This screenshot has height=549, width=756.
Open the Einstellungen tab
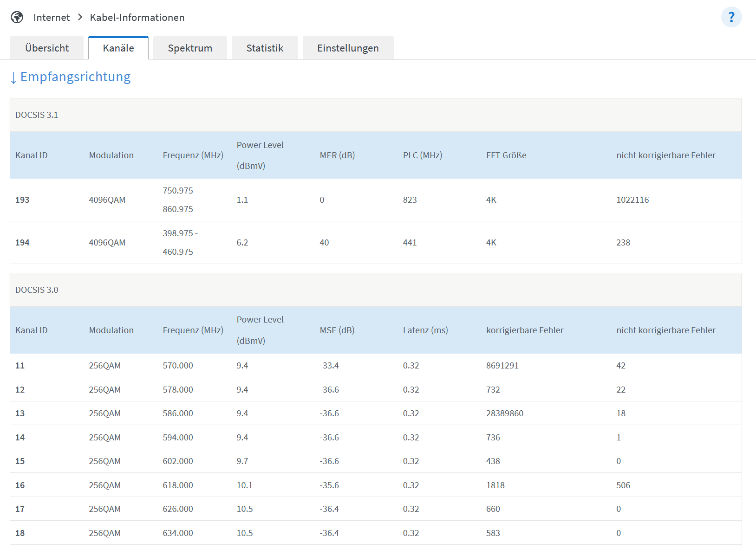[x=348, y=48]
